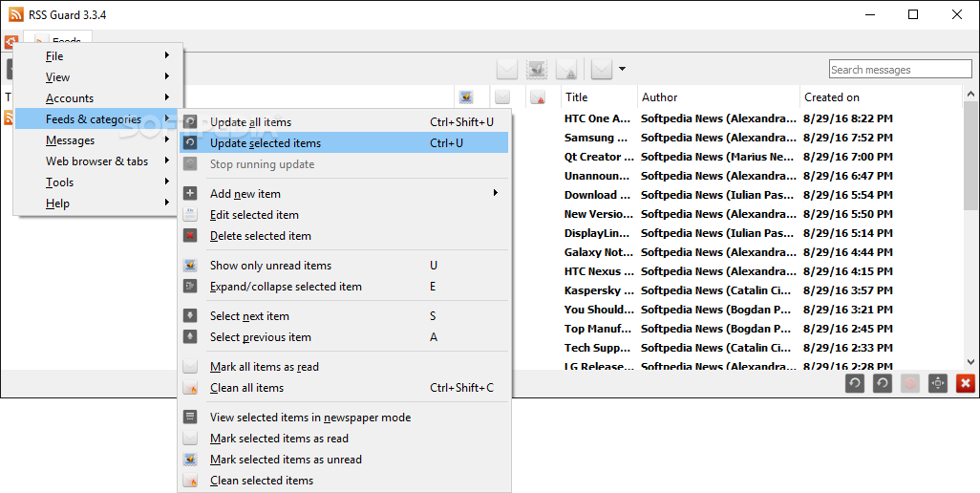Select the Feeds & categories menu entry
Image resolution: width=980 pixels, height=493 pixels.
pyautogui.click(x=98, y=118)
